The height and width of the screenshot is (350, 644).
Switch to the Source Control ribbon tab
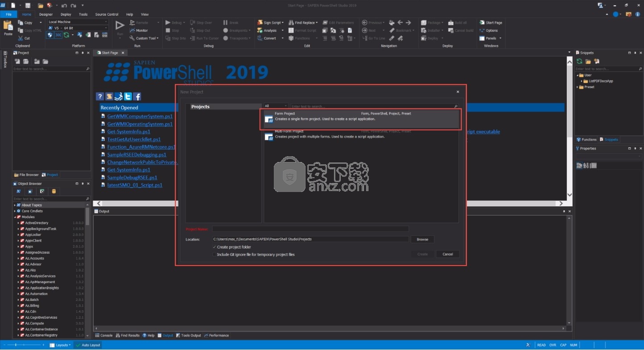pos(107,14)
